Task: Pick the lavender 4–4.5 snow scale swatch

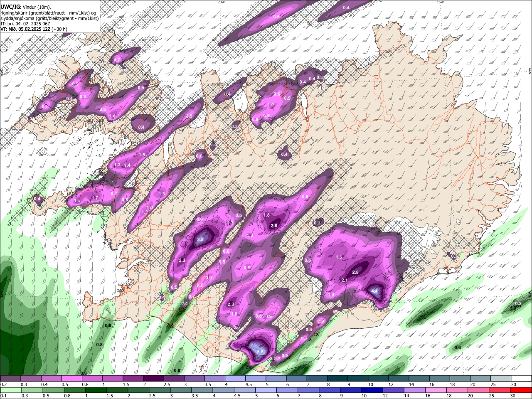Action: 235,379
